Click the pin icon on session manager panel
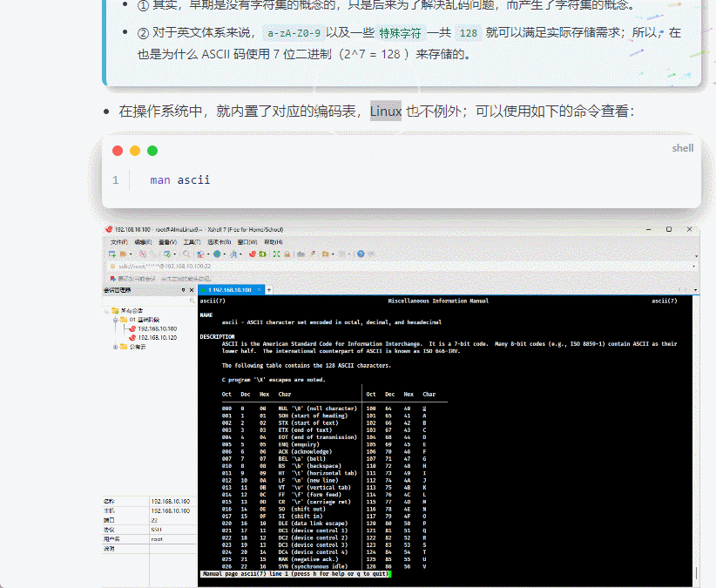Image resolution: width=716 pixels, height=588 pixels. click(183, 289)
